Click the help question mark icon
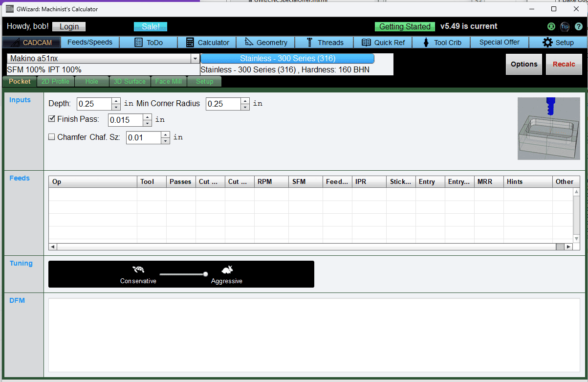Image resolution: width=588 pixels, height=382 pixels. click(x=579, y=26)
